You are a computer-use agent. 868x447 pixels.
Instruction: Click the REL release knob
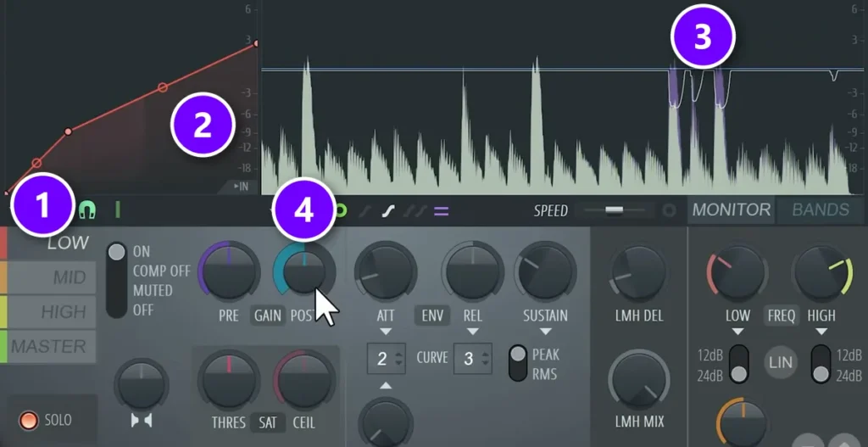point(473,271)
